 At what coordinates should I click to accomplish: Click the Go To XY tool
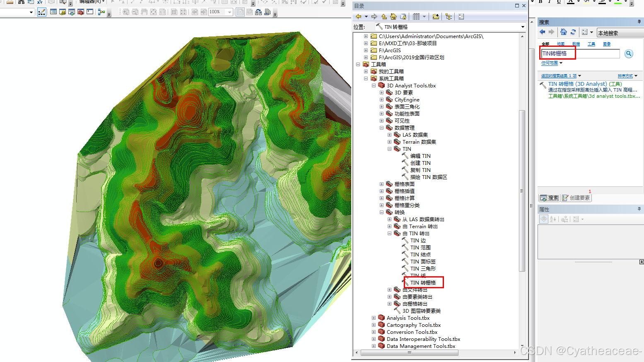40,2
